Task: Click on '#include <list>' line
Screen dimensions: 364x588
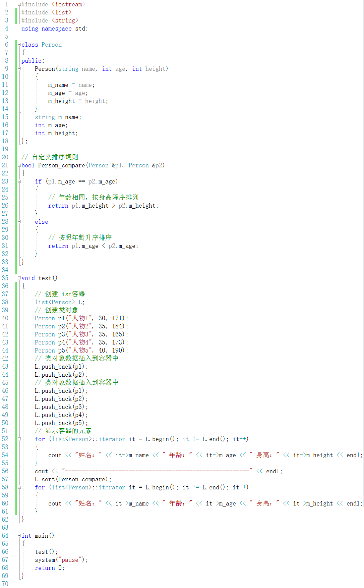Action: [46, 12]
